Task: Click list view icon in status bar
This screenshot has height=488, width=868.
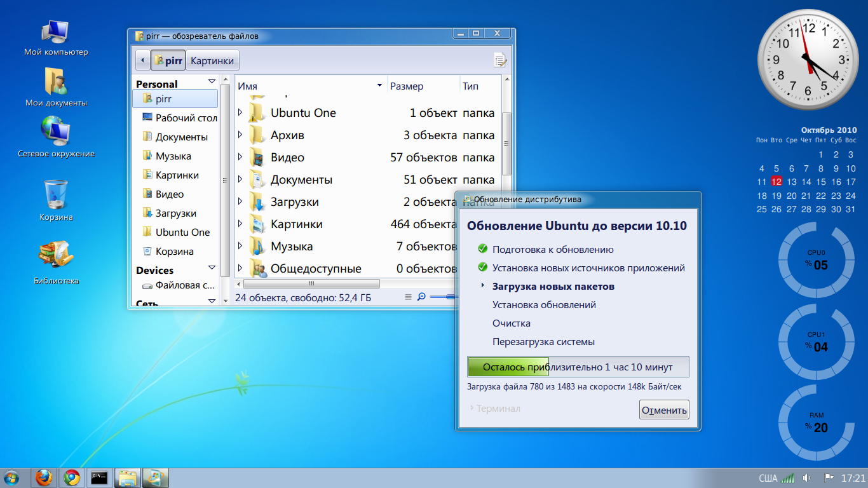Action: (x=409, y=297)
